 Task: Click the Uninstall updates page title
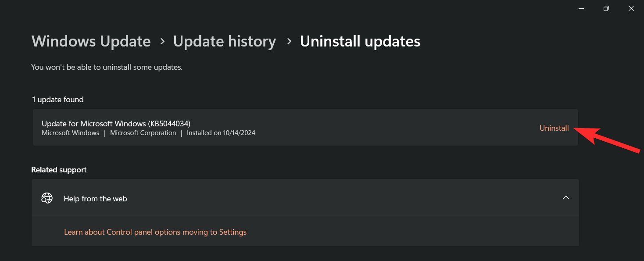[x=360, y=41]
